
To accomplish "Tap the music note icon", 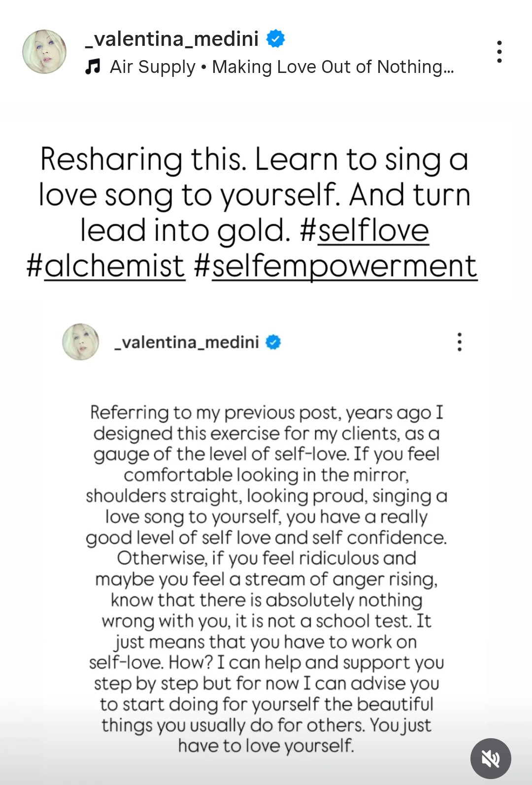I will click(93, 67).
